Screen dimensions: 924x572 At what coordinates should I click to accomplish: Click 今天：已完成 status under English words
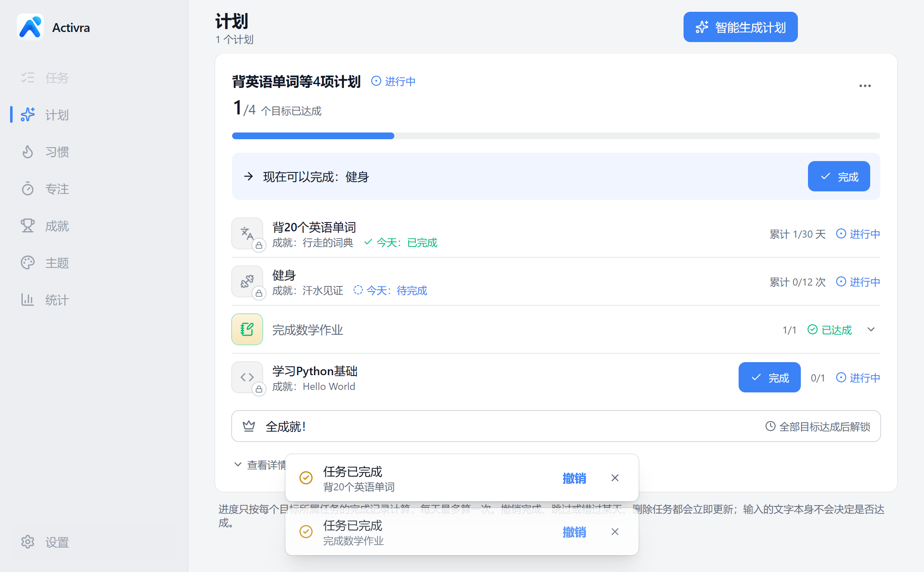401,243
